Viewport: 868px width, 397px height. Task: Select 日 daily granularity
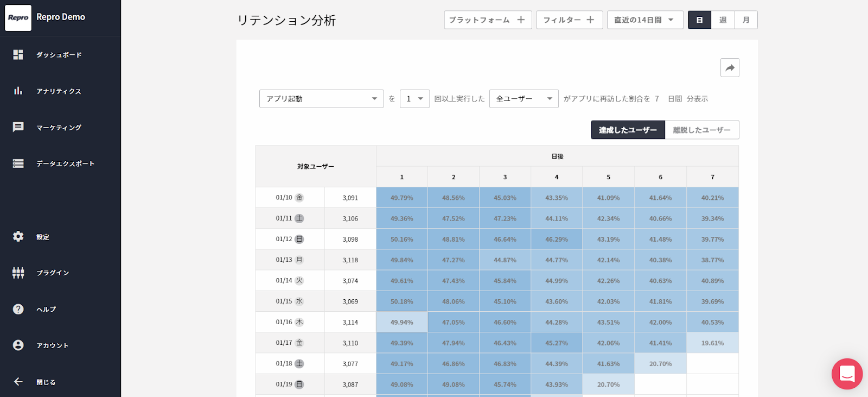click(699, 20)
